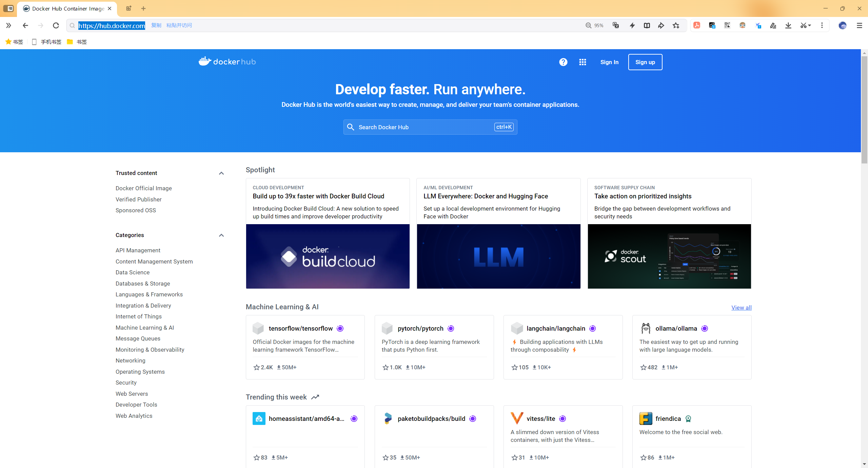Screen dimensions: 868x468
Task: Click the QR code extension icon
Action: [x=727, y=25]
